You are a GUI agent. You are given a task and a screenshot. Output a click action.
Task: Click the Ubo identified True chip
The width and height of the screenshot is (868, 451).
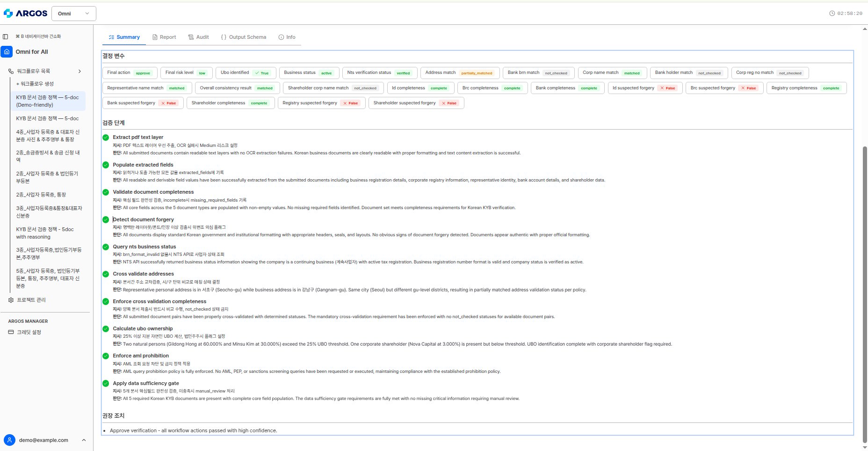(246, 73)
